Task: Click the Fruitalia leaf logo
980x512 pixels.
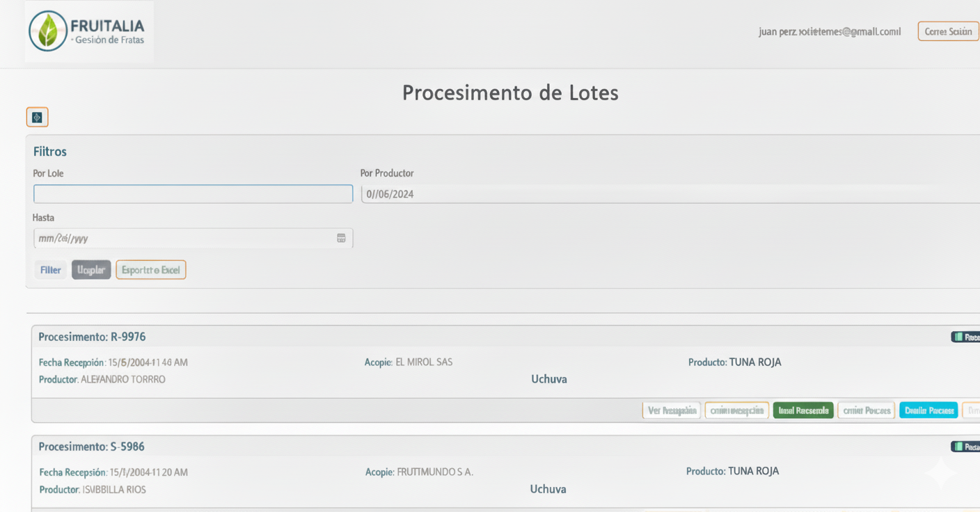Action: click(47, 31)
